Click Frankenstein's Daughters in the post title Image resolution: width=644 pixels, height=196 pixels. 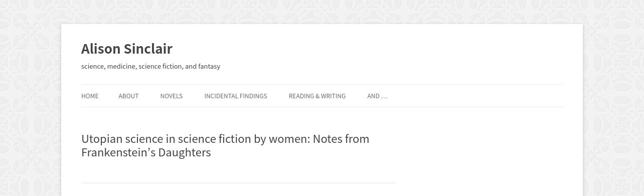point(146,152)
